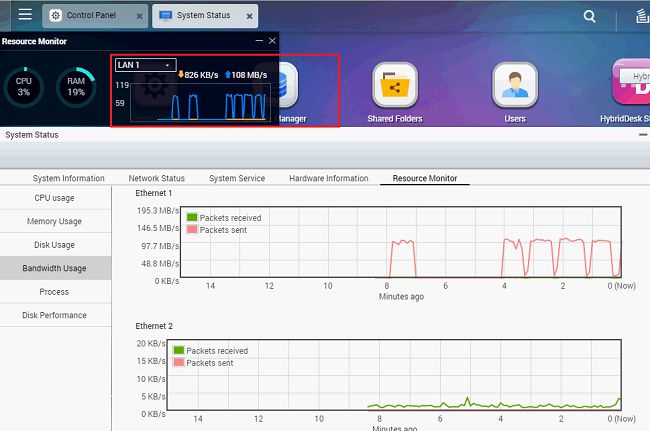Viewport: 650px width, 431px height.
Task: Open the System Service tab
Action: (237, 178)
